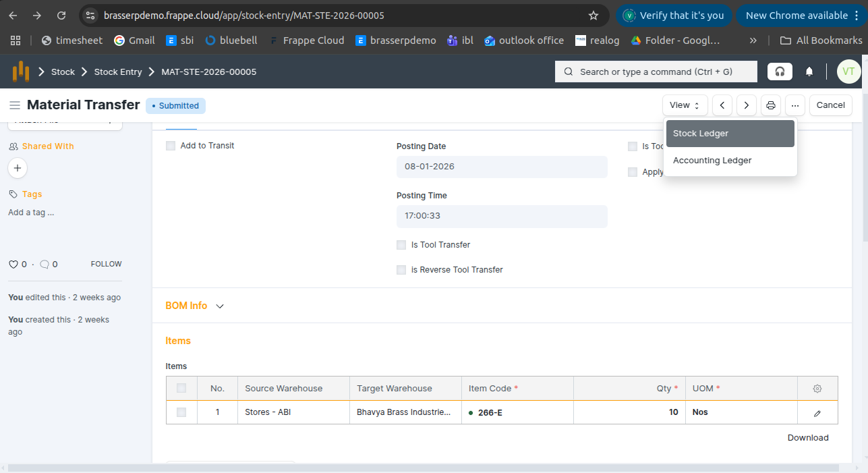Viewport: 868px width, 473px height.
Task: Click the print document icon
Action: [x=770, y=105]
